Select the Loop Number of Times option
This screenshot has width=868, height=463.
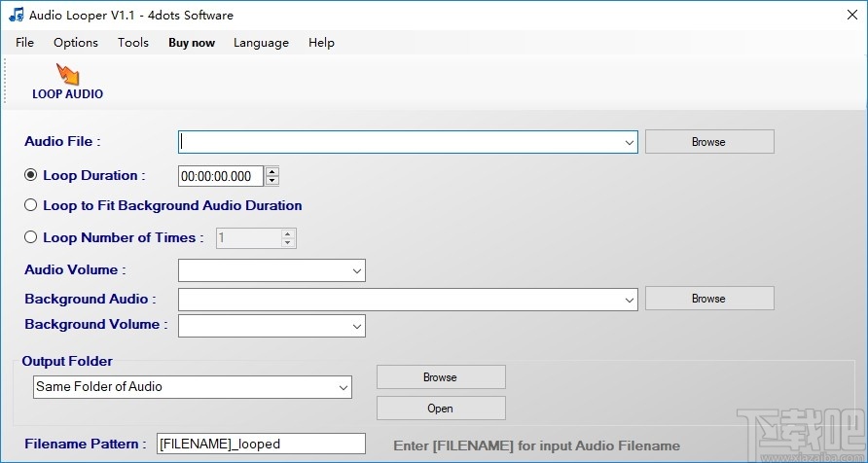coord(30,237)
